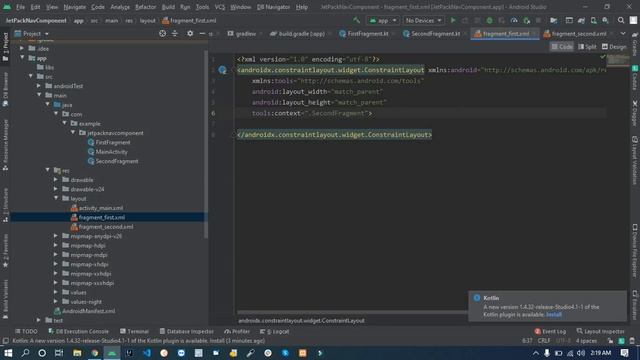Open the Resource Manager side tab
This screenshot has width=640, height=360.
coord(5,145)
